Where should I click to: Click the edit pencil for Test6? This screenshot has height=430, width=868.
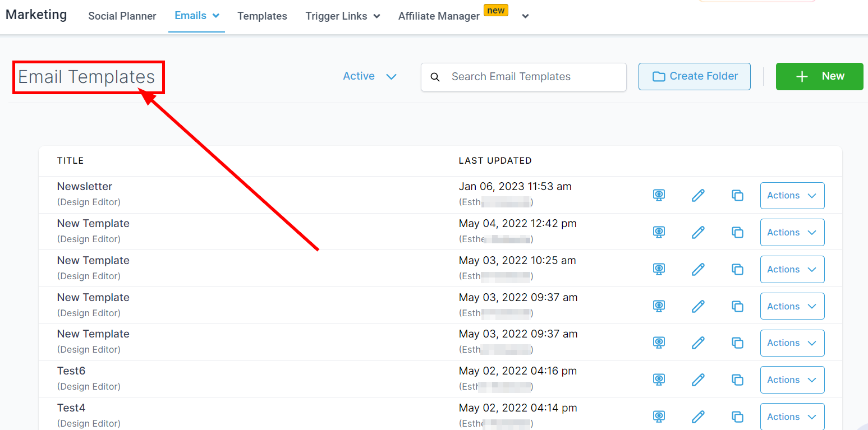pos(698,380)
